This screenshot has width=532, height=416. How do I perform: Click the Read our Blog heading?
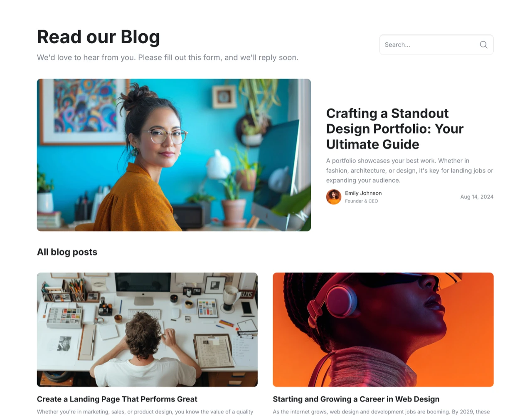[x=98, y=37]
